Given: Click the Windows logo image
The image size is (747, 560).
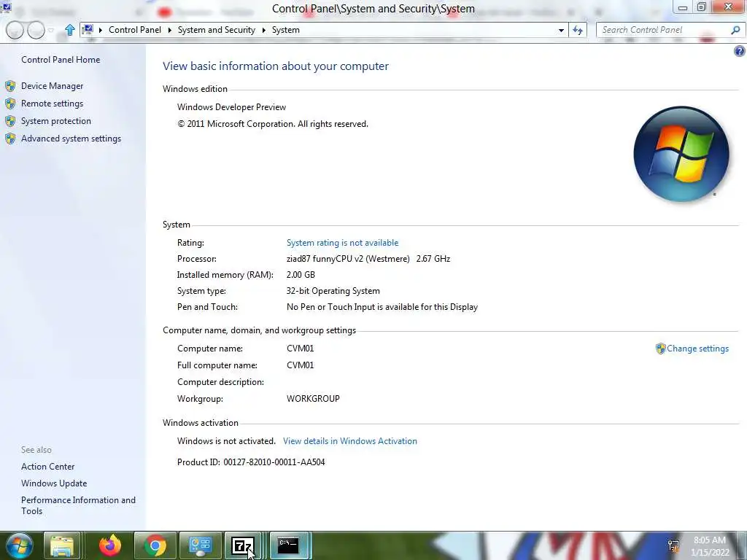Looking at the screenshot, I should click(x=681, y=154).
